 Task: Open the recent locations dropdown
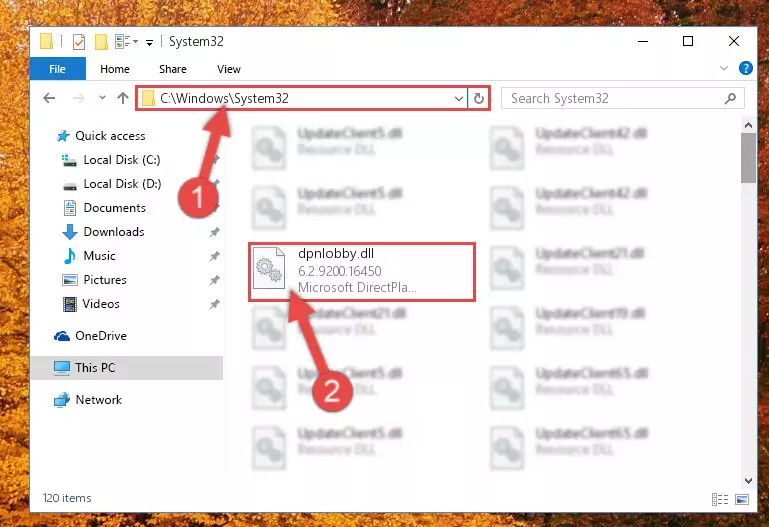tap(102, 98)
